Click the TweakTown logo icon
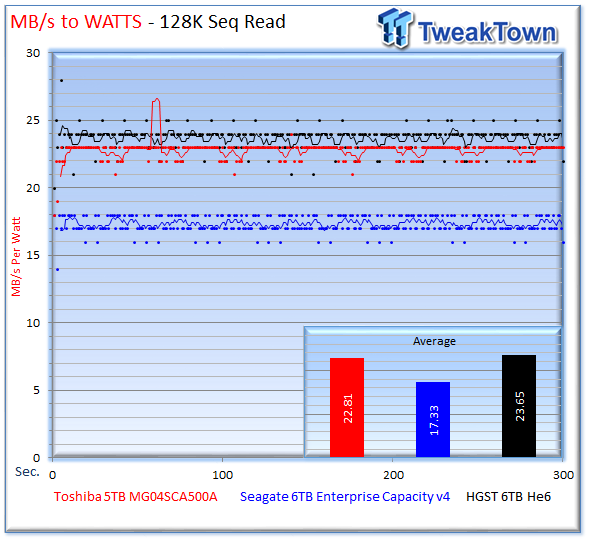The height and width of the screenshot is (541, 589). tap(395, 28)
